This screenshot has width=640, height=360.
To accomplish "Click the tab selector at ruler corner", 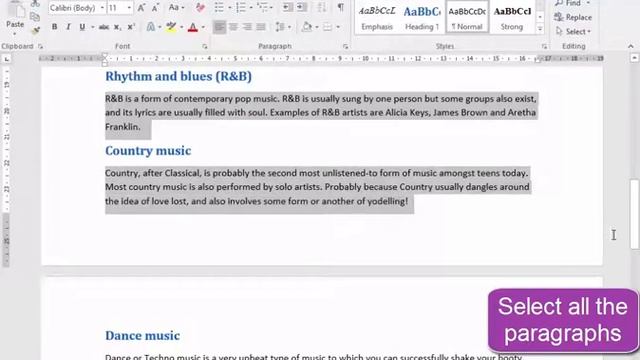I will pos(7,60).
